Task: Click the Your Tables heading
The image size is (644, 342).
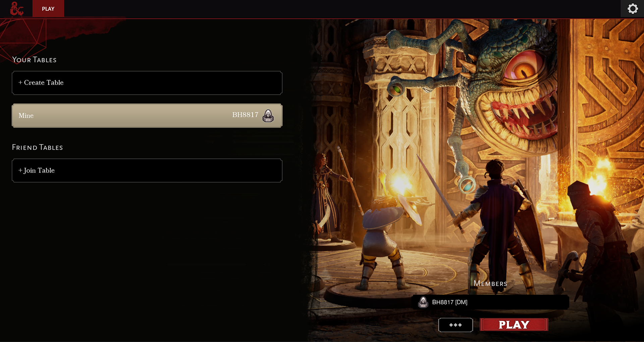Action: click(x=34, y=60)
